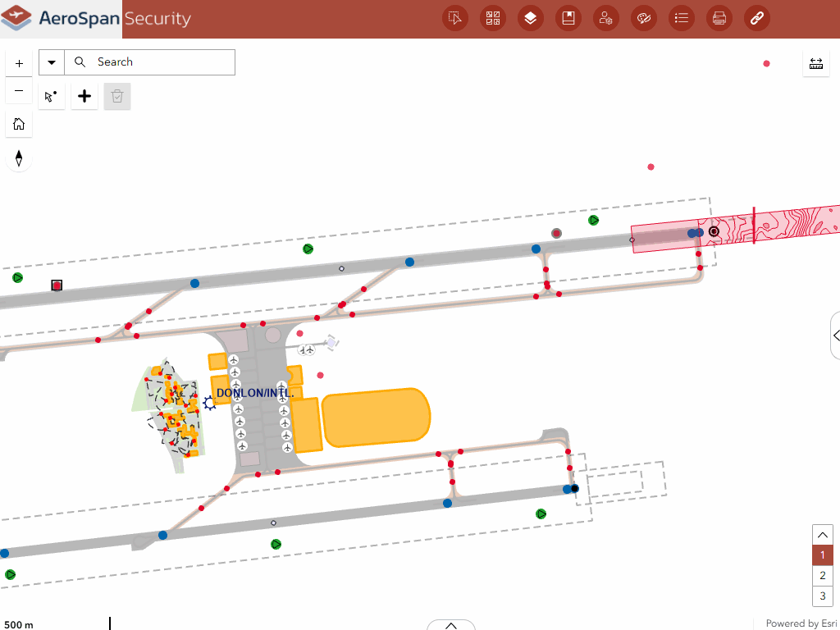Select the large rounded orange building
This screenshot has height=630, width=840.
click(376, 418)
